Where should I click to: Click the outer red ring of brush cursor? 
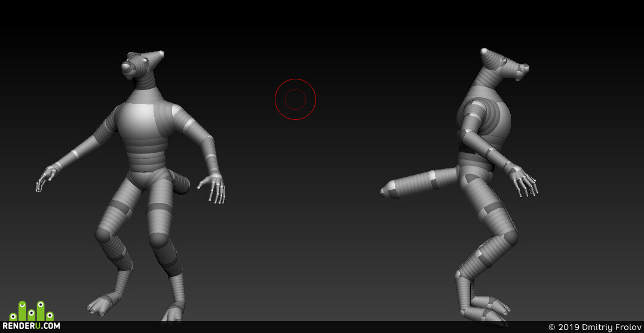tap(295, 79)
